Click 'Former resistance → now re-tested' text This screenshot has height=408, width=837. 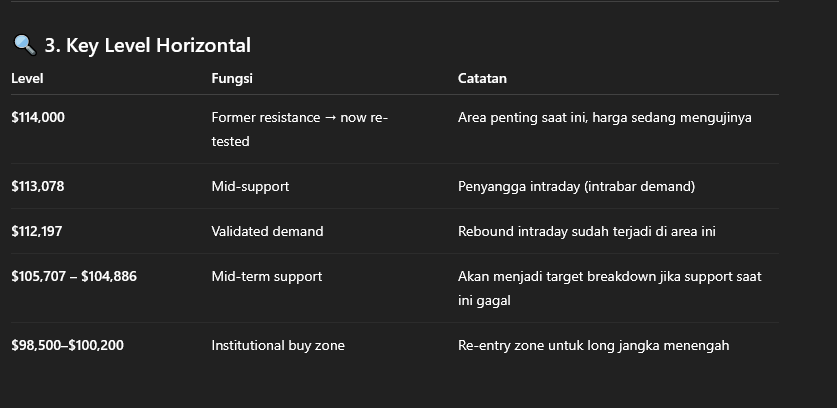pos(299,129)
